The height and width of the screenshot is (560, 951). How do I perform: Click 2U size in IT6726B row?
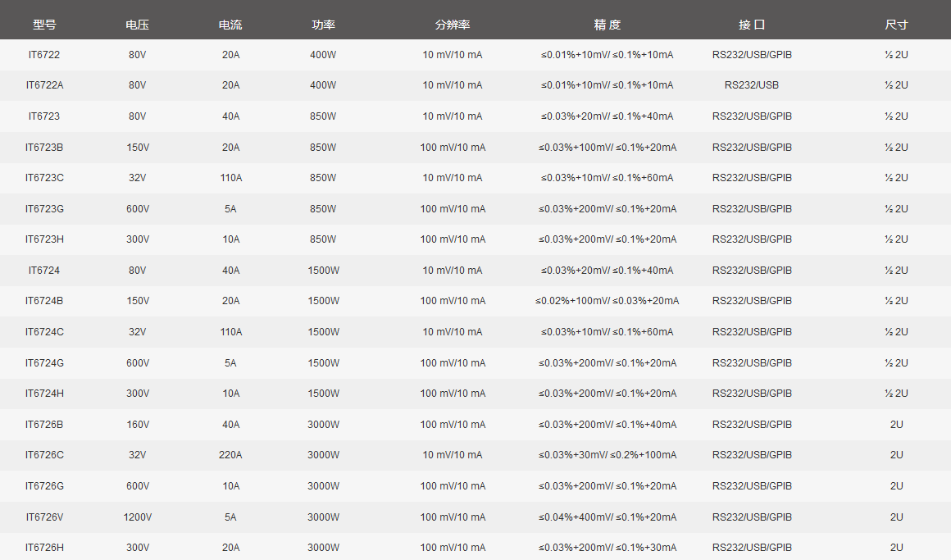click(x=896, y=424)
